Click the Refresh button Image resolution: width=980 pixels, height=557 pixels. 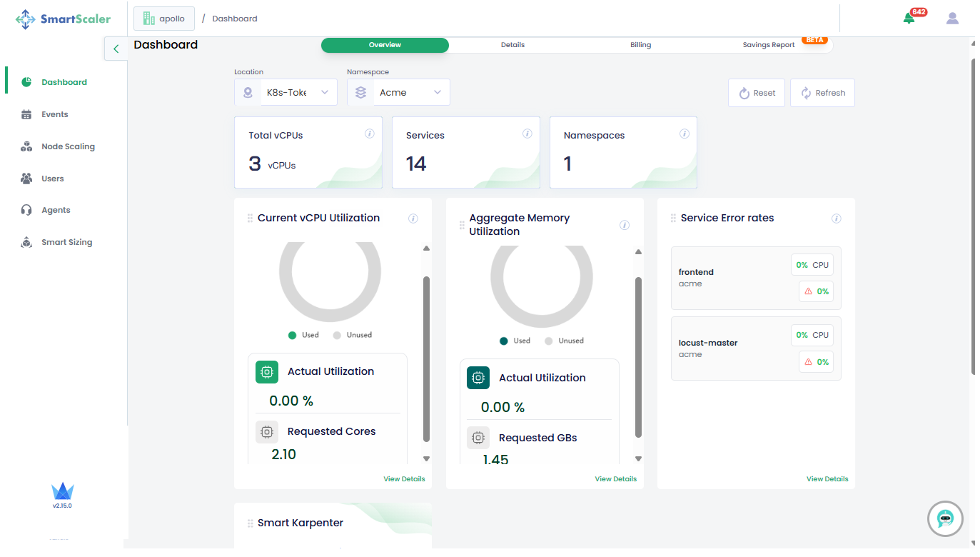[822, 93]
